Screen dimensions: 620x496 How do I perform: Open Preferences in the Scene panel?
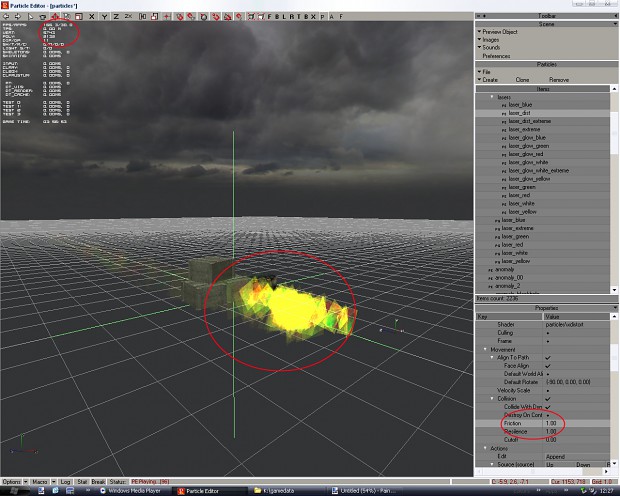click(x=496, y=56)
